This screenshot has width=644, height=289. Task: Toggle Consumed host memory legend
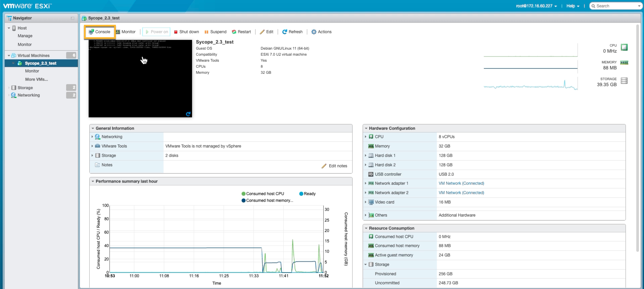[x=267, y=200]
